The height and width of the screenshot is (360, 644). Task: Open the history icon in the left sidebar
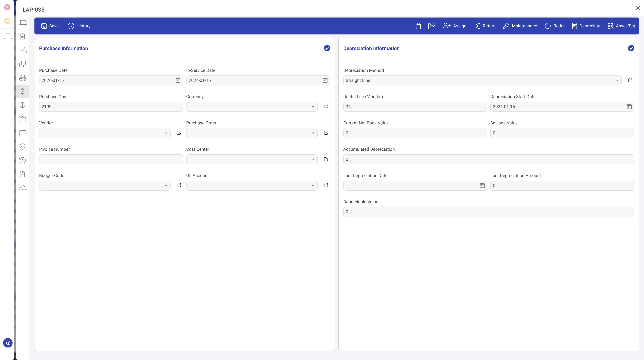pyautogui.click(x=23, y=160)
